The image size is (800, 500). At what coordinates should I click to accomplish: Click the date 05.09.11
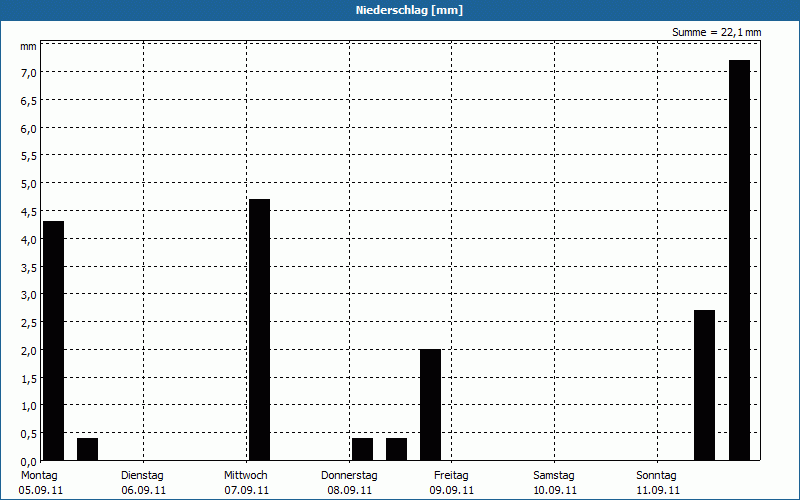tap(40, 491)
